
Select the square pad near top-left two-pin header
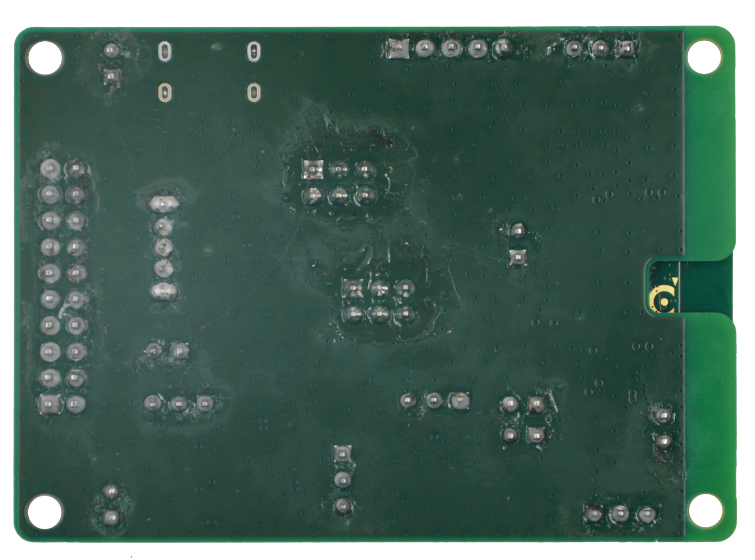click(x=112, y=78)
